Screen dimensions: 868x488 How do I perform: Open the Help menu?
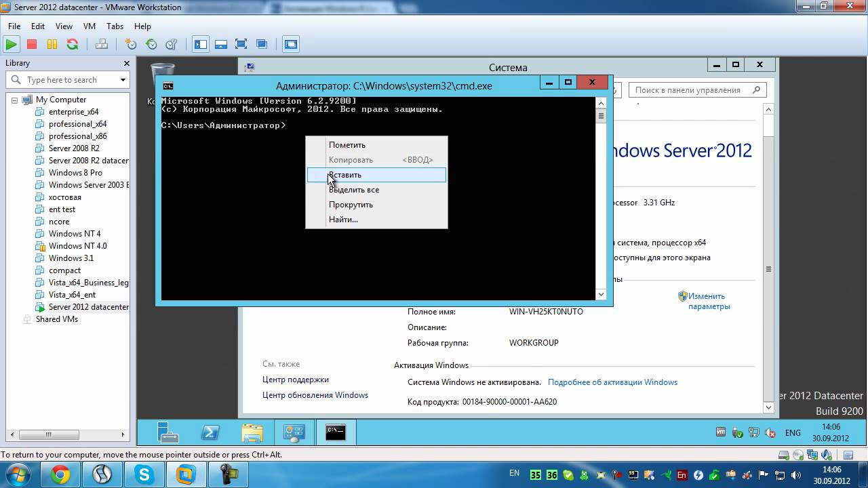(x=142, y=26)
